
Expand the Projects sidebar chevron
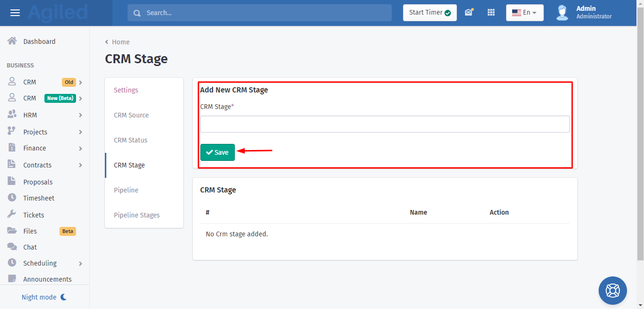[80, 132]
